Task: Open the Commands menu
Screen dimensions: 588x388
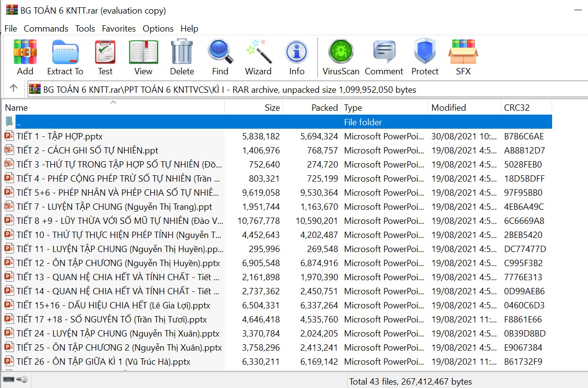Action: tap(46, 28)
